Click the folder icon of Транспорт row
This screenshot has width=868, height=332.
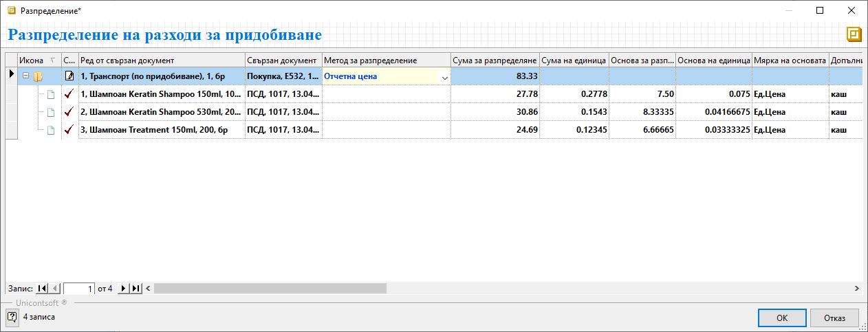pos(39,76)
